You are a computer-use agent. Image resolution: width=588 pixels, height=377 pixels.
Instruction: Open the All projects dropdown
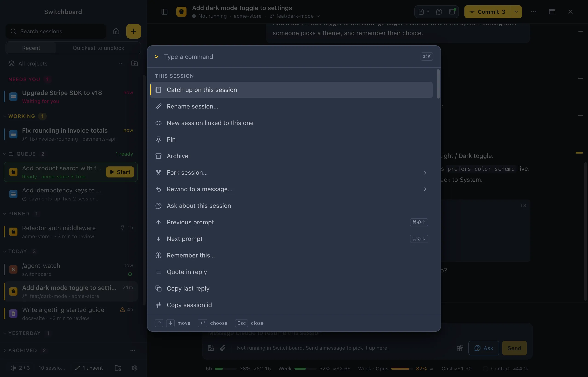tap(65, 64)
